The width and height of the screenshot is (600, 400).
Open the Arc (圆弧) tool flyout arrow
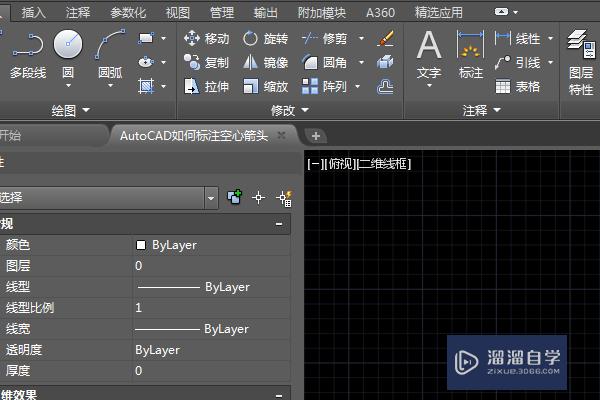pos(110,86)
